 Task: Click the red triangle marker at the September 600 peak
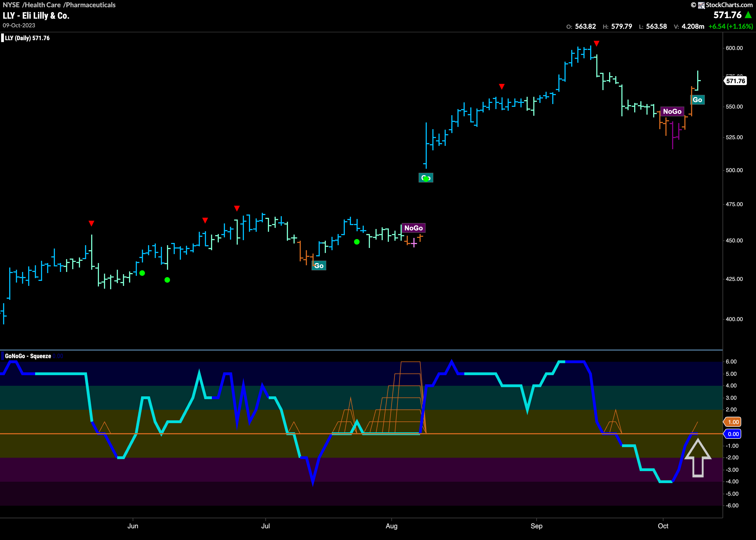[x=597, y=44]
